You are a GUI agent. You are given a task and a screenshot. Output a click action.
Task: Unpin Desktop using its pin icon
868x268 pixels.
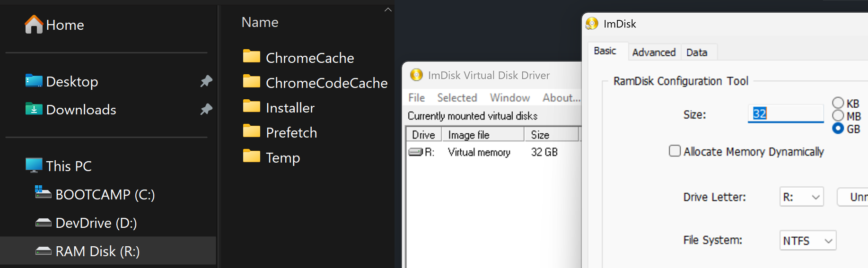(206, 81)
